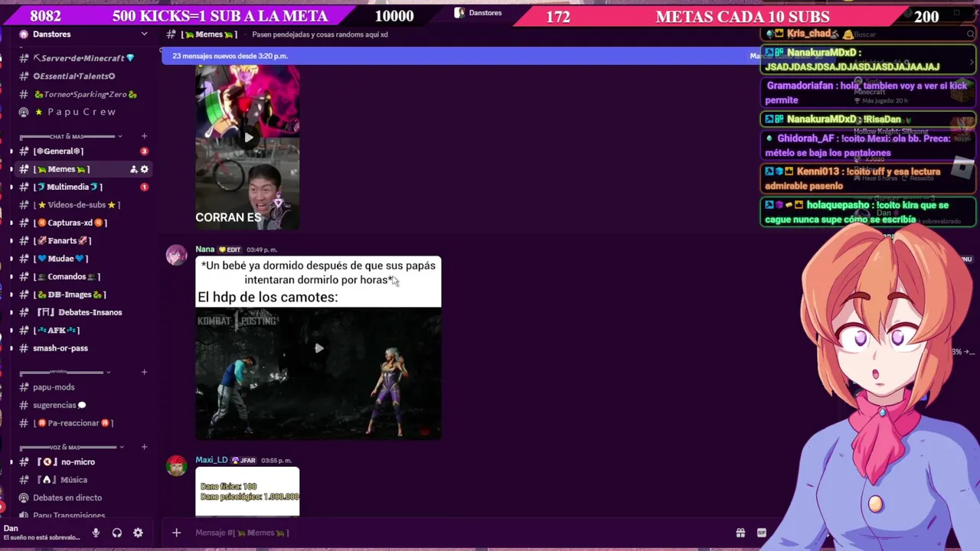The width and height of the screenshot is (980, 551).
Task: Open the Mudae channel
Action: [61, 259]
